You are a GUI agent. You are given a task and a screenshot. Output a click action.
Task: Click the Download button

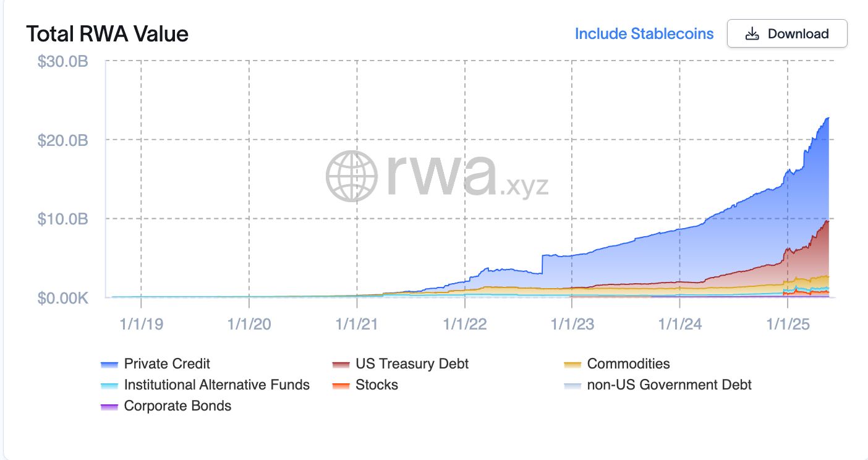pyautogui.click(x=786, y=34)
